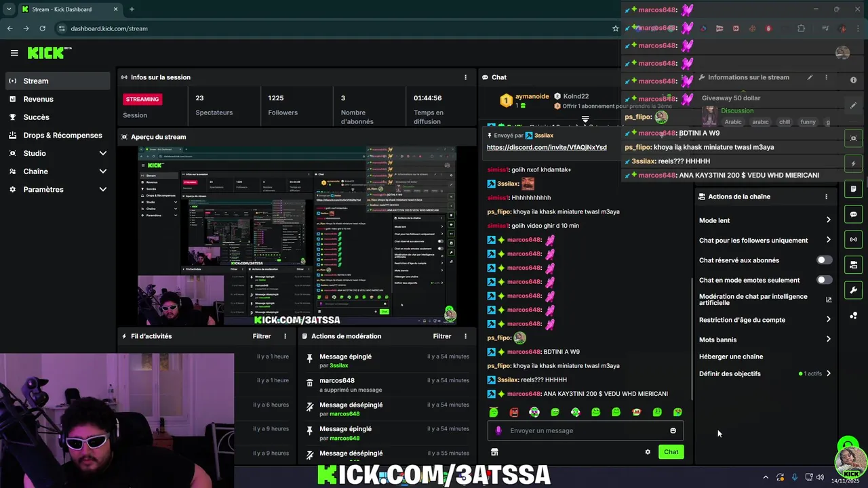Toggle Chat en mode emotes seulement
The image size is (868, 488).
click(824, 280)
